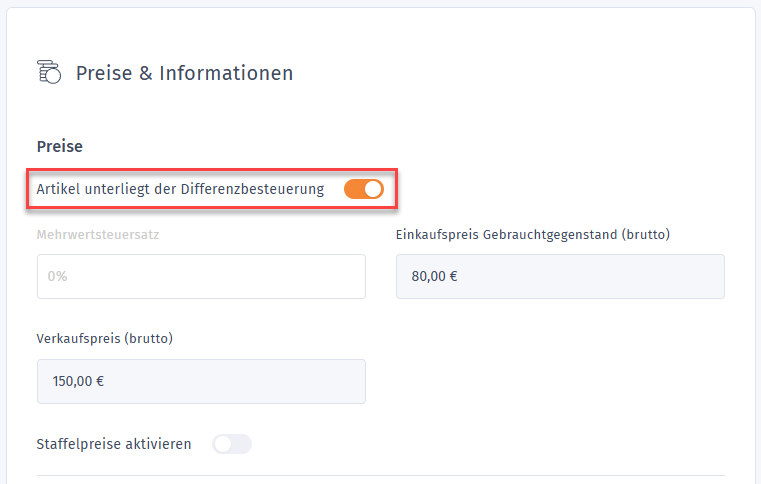Click the knob of the grey Staffelpreise switch
The width and height of the screenshot is (761, 484).
(x=222, y=444)
